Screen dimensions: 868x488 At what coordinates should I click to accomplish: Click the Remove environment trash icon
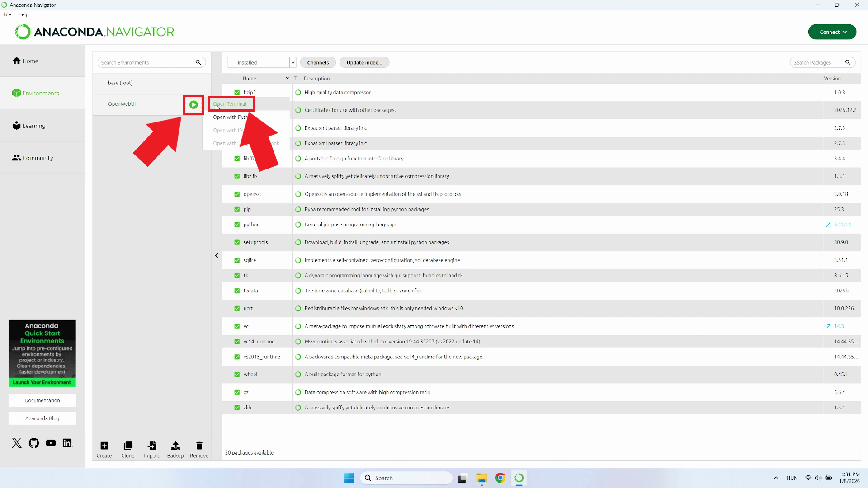(x=199, y=446)
